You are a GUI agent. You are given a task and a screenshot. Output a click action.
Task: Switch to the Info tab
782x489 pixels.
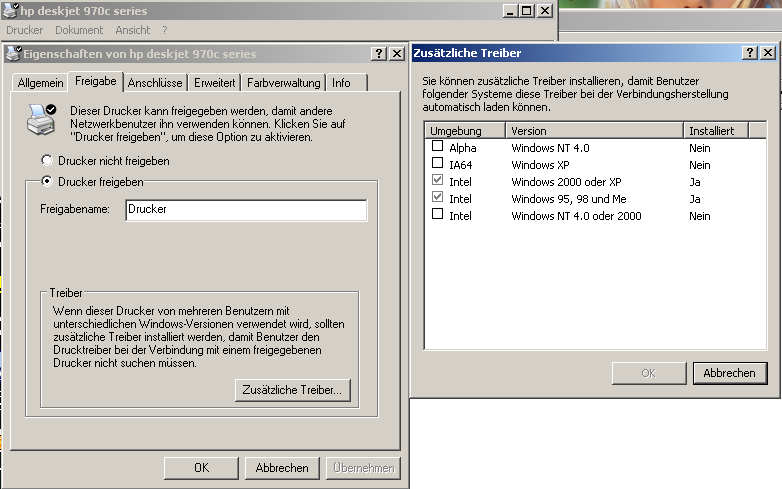(x=347, y=83)
